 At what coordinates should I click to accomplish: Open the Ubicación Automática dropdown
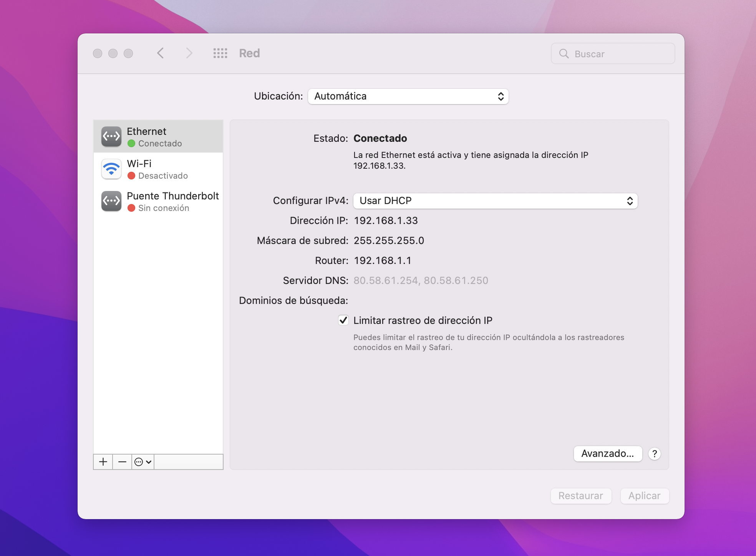pos(408,96)
